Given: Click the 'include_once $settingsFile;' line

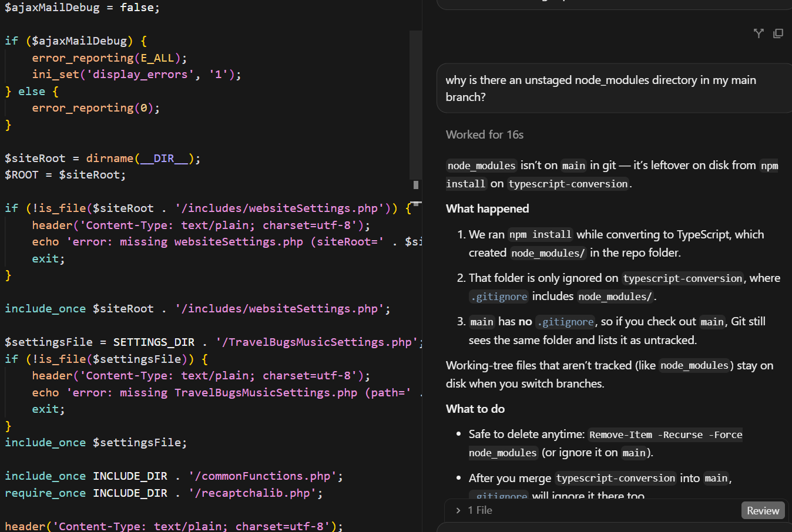Looking at the screenshot, I should [x=96, y=443].
